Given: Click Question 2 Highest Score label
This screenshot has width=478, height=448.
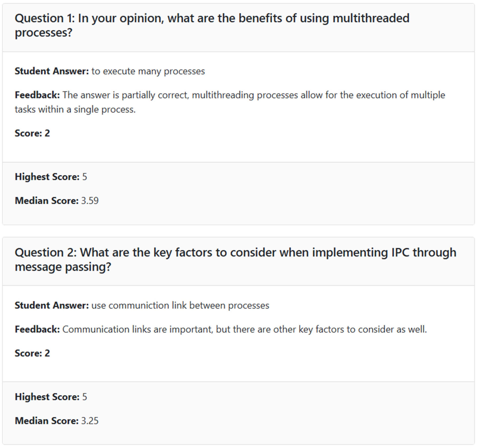Looking at the screenshot, I should (47, 397).
